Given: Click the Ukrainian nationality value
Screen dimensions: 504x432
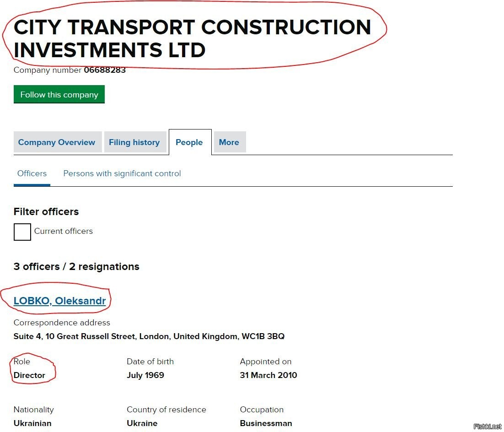Looking at the screenshot, I should pyautogui.click(x=32, y=423).
